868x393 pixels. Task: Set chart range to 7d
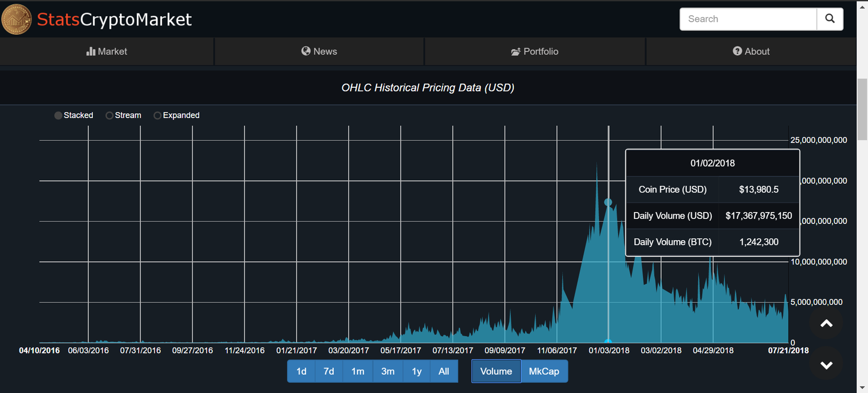[329, 371]
